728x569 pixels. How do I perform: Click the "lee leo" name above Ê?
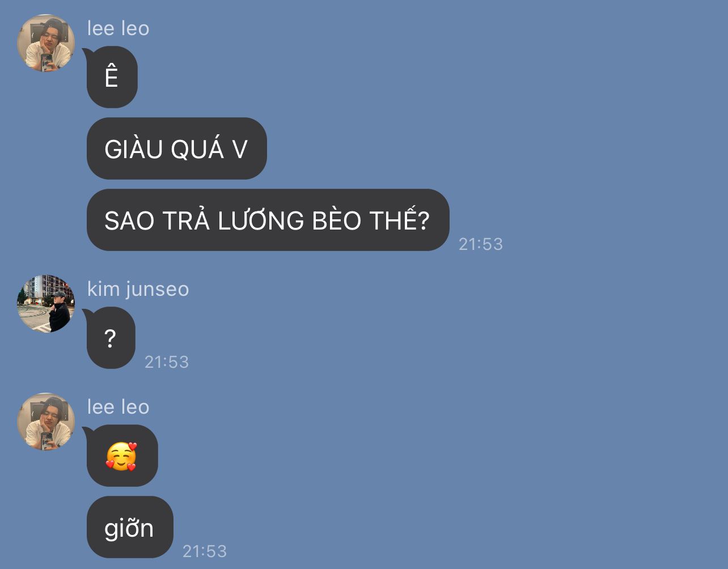pyautogui.click(x=118, y=28)
